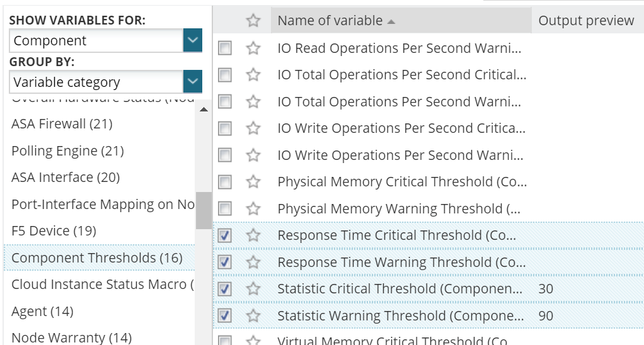This screenshot has width=644, height=345.
Task: Click the Output preview column header
Action: point(586,21)
